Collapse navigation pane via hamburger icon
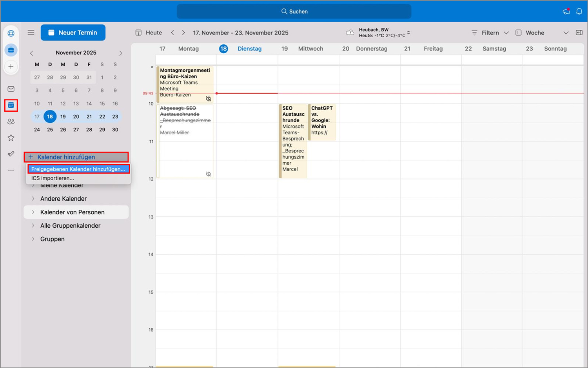This screenshot has width=588, height=368. pyautogui.click(x=31, y=33)
